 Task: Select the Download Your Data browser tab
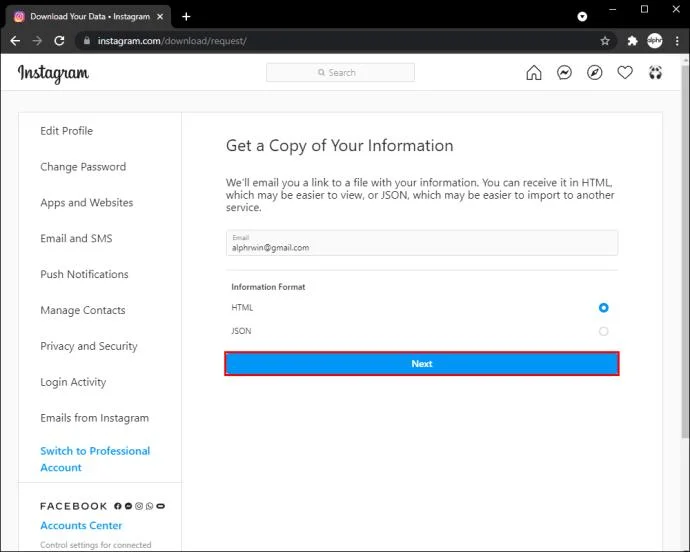click(89, 17)
